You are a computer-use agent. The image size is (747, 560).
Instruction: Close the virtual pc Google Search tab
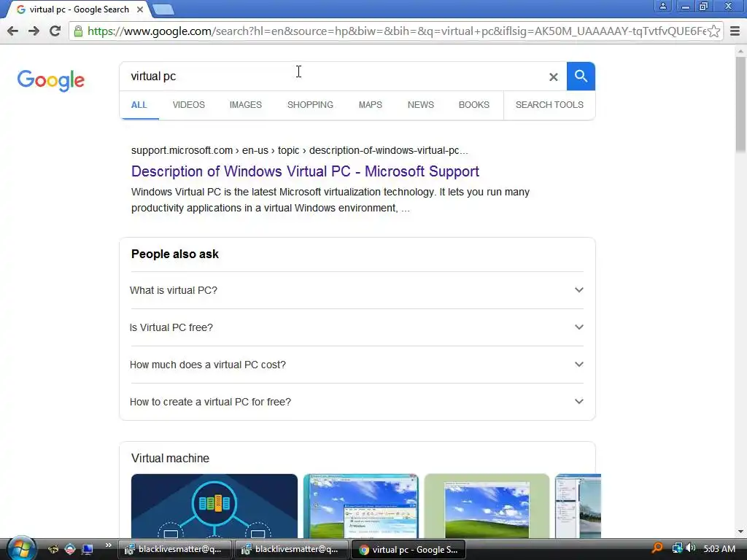click(x=140, y=9)
